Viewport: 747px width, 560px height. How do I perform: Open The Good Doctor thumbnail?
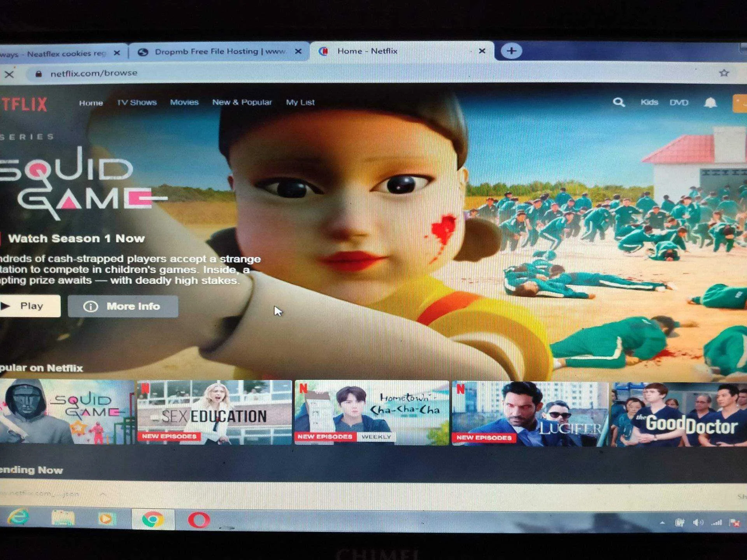[x=679, y=415]
